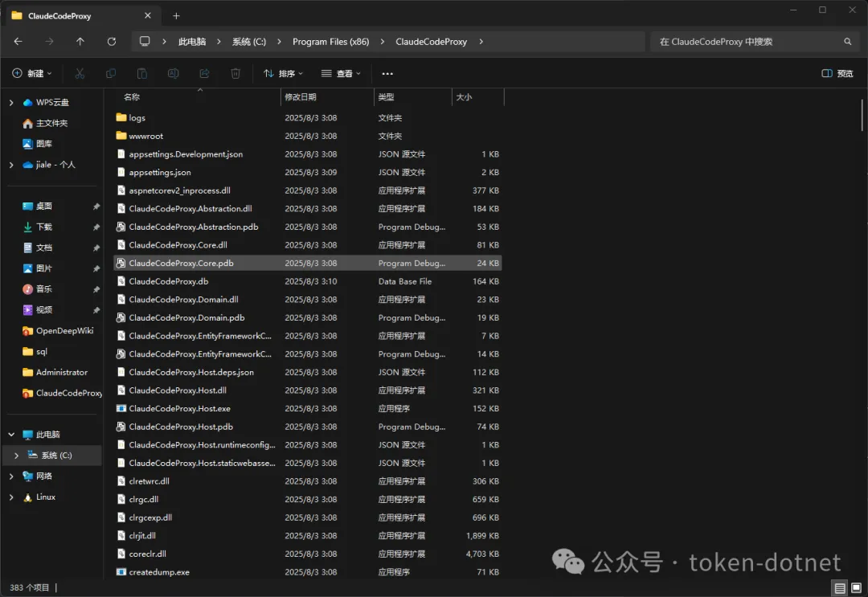This screenshot has height=597, width=868.
Task: Select the wwwroot folder
Action: [x=307, y=136]
